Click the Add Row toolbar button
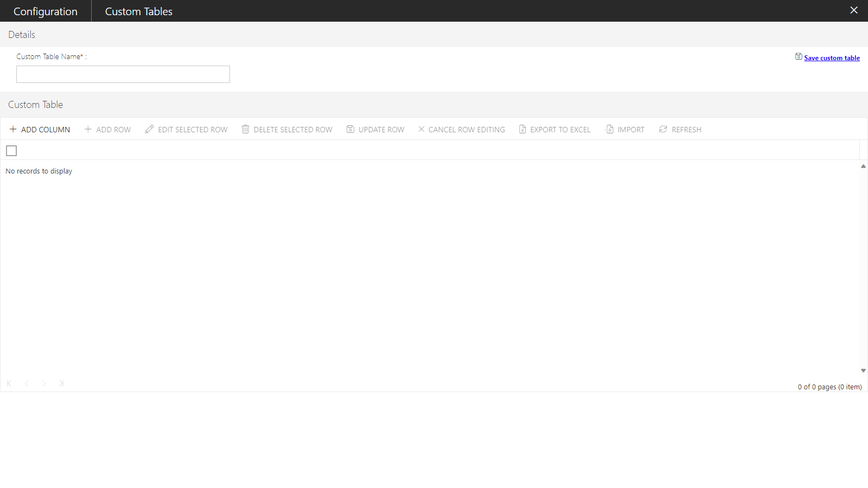Screen dimensions: 868x488 (x=107, y=130)
